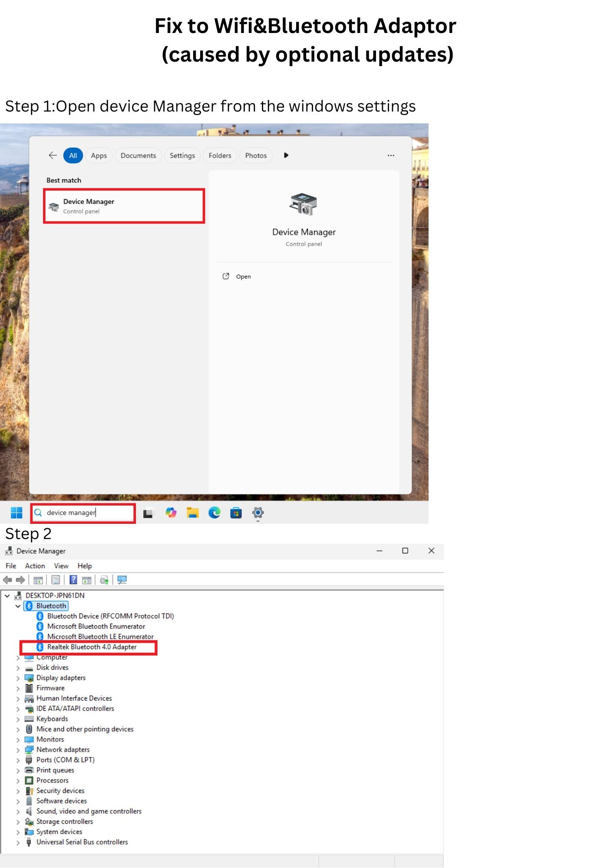
Task: Select the Photos search filter tab
Action: (x=256, y=155)
